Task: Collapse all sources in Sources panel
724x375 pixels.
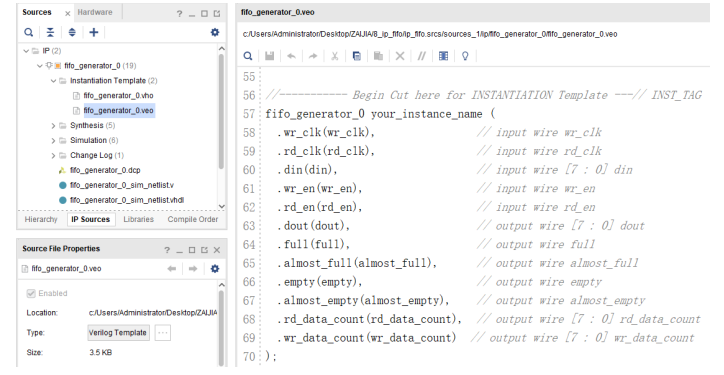Action: click(x=50, y=32)
